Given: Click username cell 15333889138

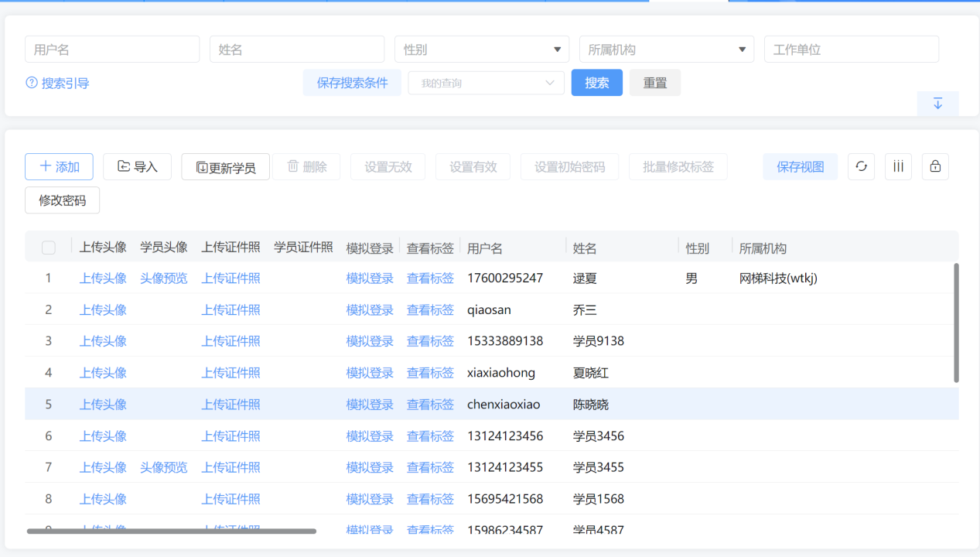Looking at the screenshot, I should tap(505, 341).
